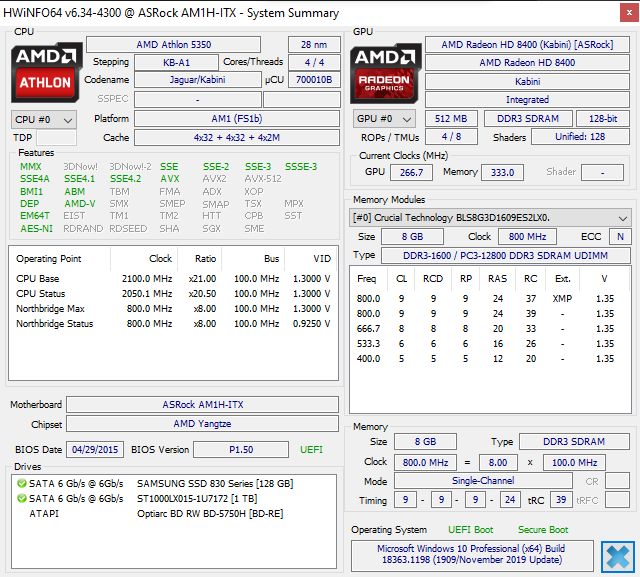Click the 28 nm process value
The width and height of the screenshot is (640, 577).
314,44
